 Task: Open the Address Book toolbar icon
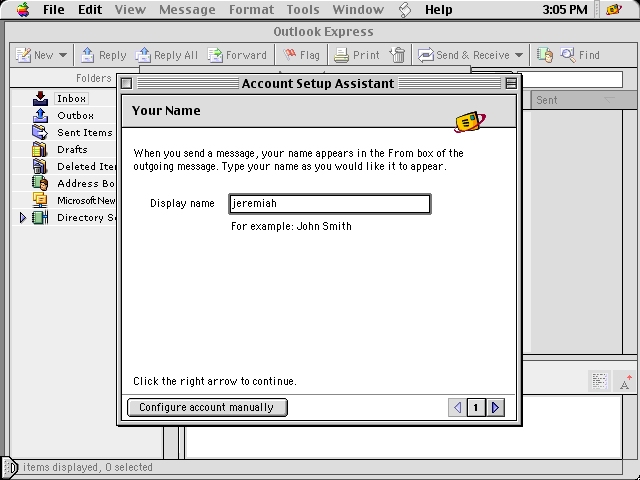(544, 55)
